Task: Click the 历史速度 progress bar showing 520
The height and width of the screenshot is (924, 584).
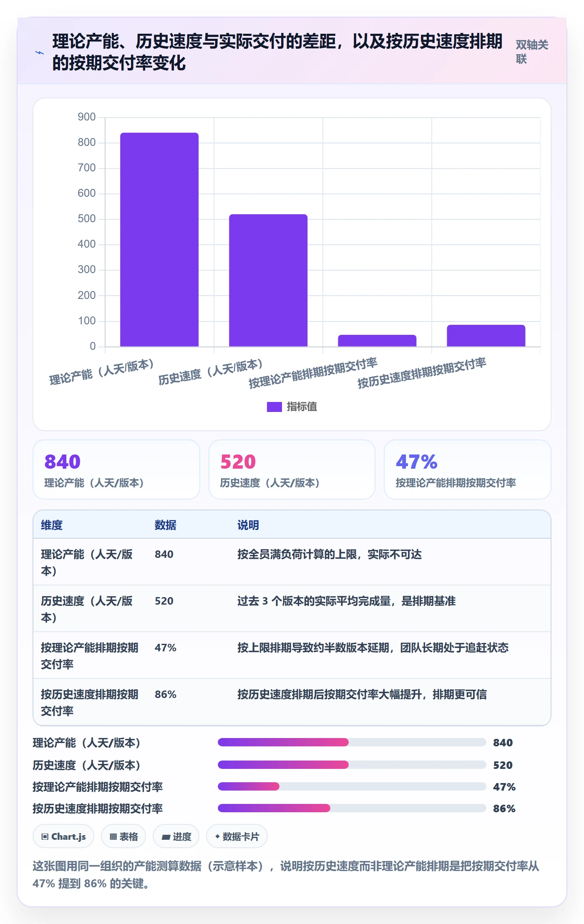Action: pyautogui.click(x=352, y=765)
